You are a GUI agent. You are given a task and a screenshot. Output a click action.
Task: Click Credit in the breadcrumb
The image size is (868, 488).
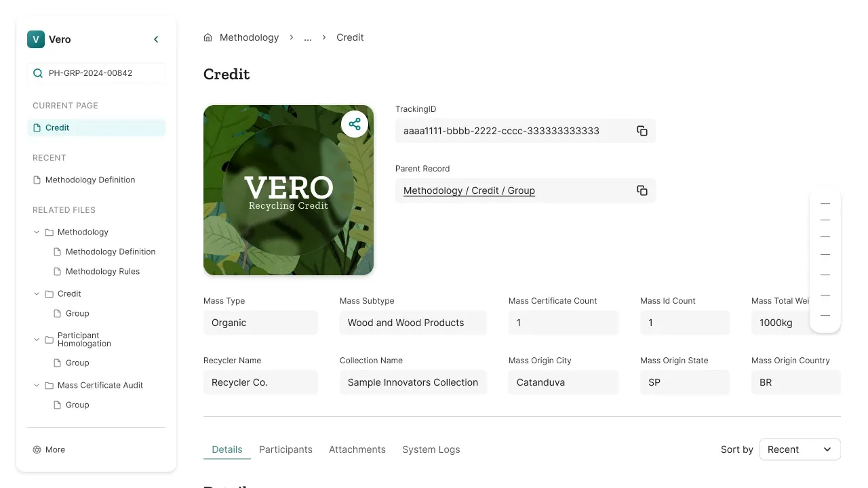pos(350,37)
